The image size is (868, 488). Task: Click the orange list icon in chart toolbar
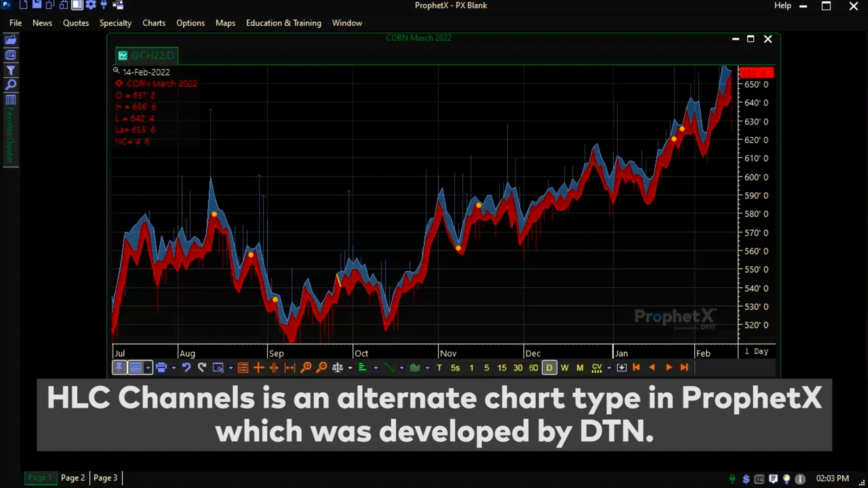click(243, 368)
